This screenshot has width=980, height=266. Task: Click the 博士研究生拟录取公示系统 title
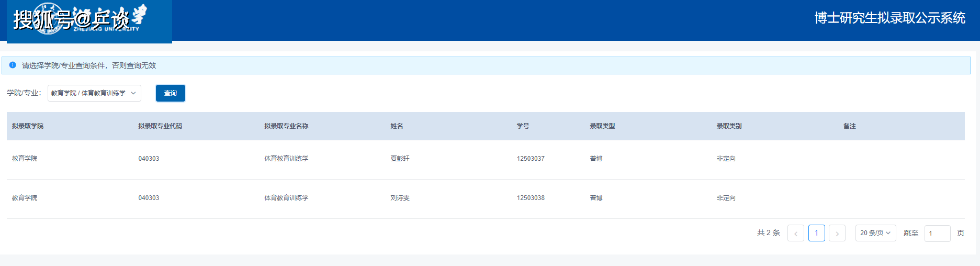tap(889, 18)
